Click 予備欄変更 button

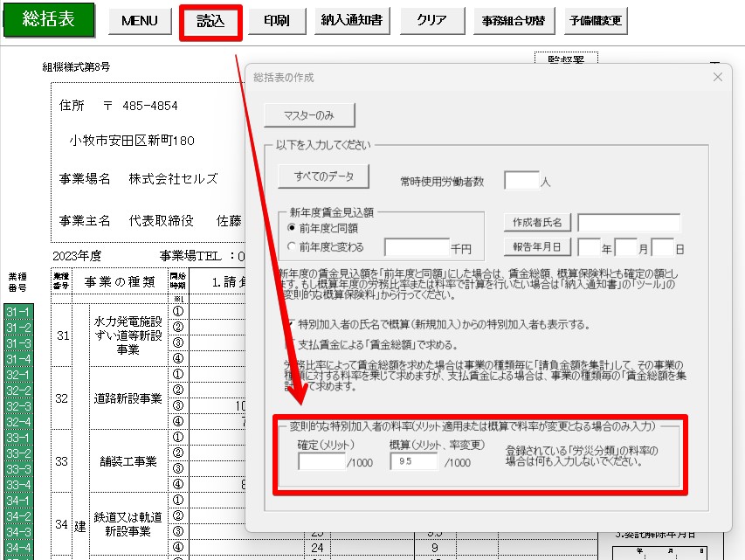[596, 21]
